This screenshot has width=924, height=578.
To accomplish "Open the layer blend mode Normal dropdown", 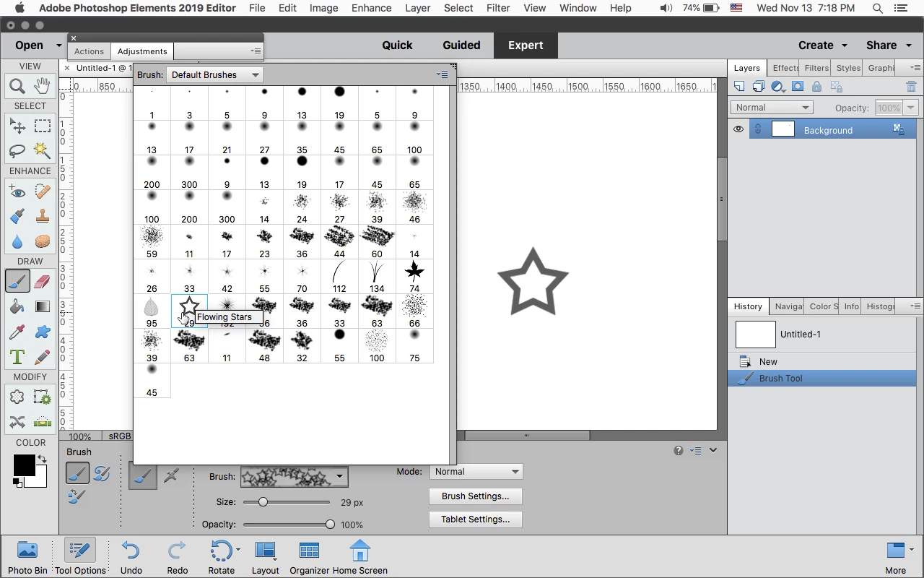I will click(772, 107).
